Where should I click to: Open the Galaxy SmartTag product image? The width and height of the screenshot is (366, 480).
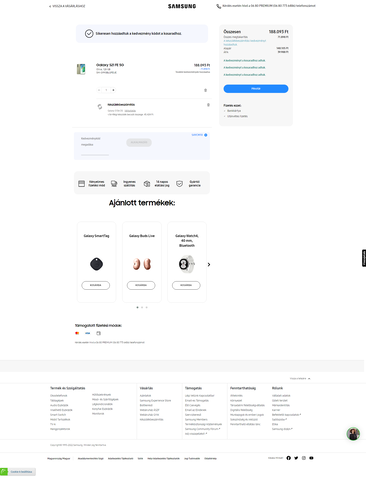click(x=96, y=264)
